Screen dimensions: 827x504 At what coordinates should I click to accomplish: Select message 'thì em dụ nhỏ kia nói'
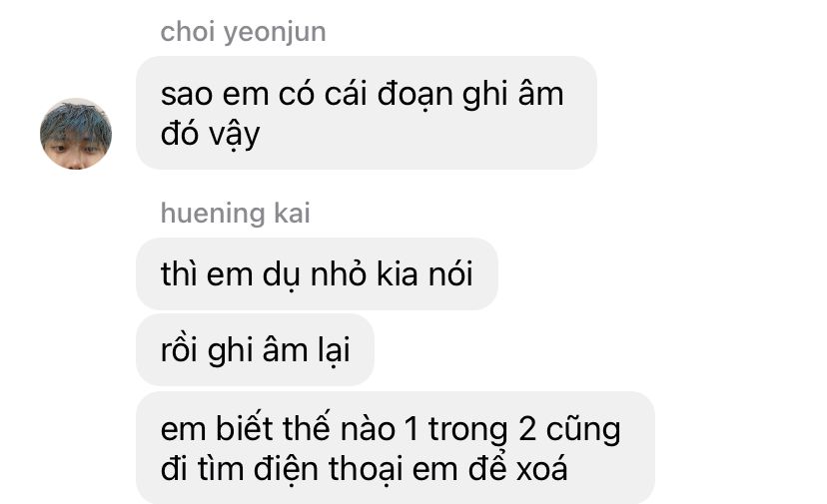point(317,273)
